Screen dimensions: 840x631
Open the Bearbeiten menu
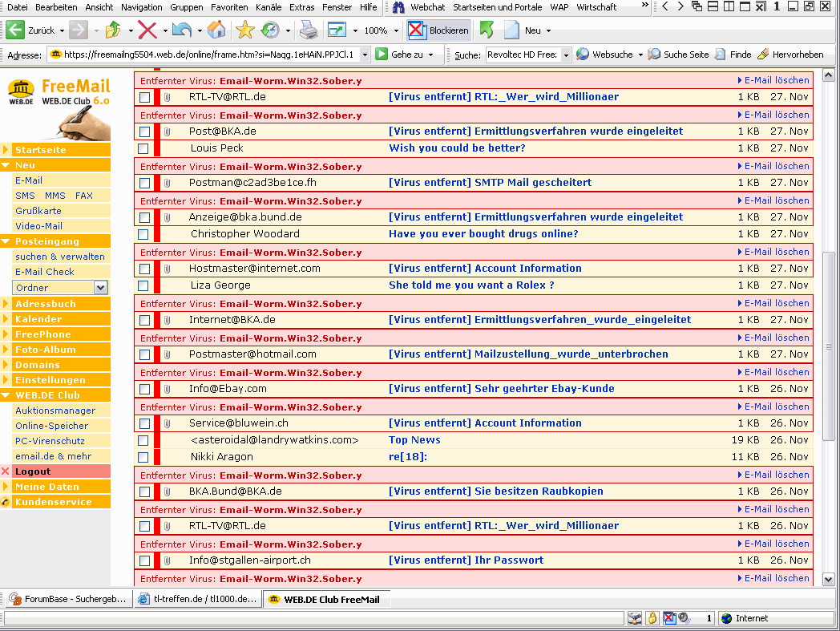56,7
